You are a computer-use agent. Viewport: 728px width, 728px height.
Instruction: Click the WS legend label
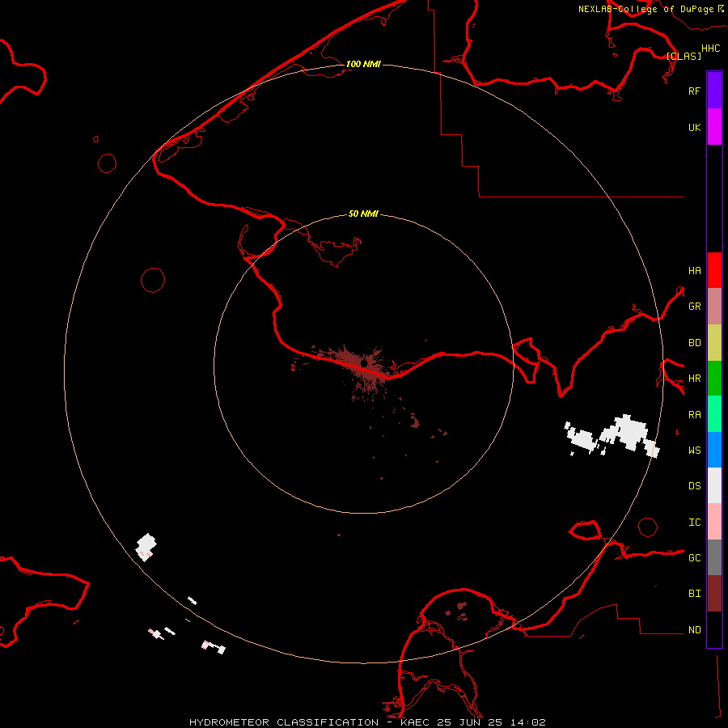(694, 451)
